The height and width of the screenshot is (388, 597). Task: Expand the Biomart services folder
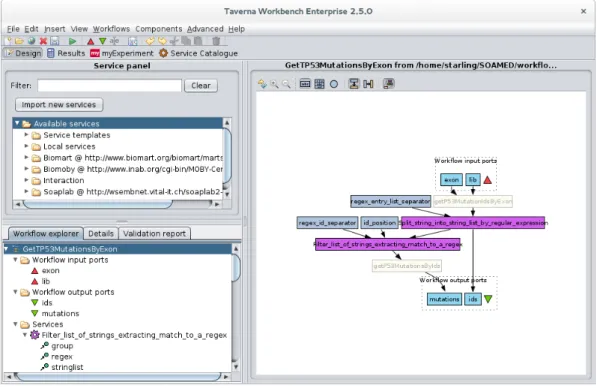click(26, 157)
